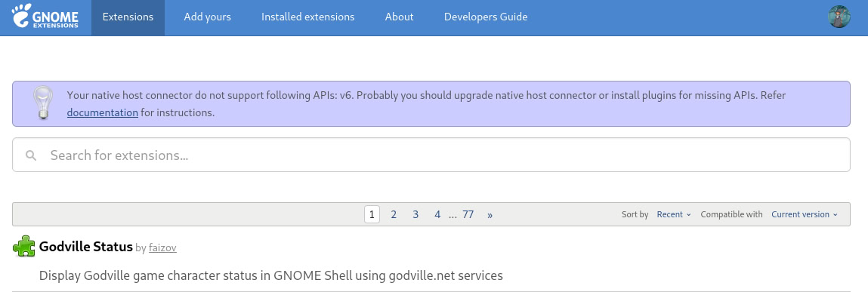Open the Add yours tab
Image resolution: width=868 pixels, height=292 pixels.
click(208, 17)
